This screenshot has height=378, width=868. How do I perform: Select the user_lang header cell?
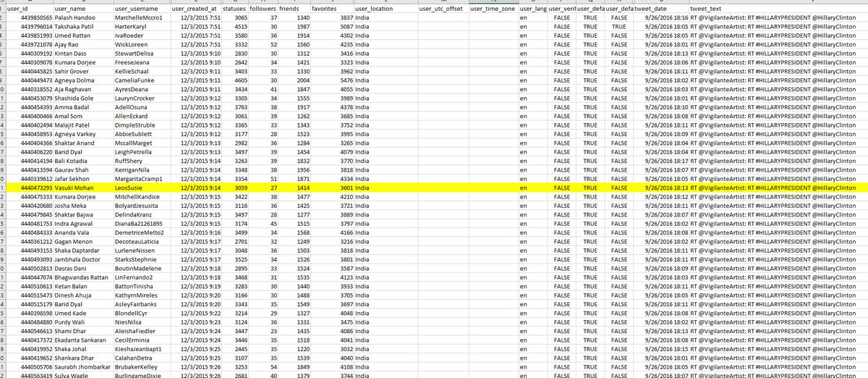tap(533, 9)
